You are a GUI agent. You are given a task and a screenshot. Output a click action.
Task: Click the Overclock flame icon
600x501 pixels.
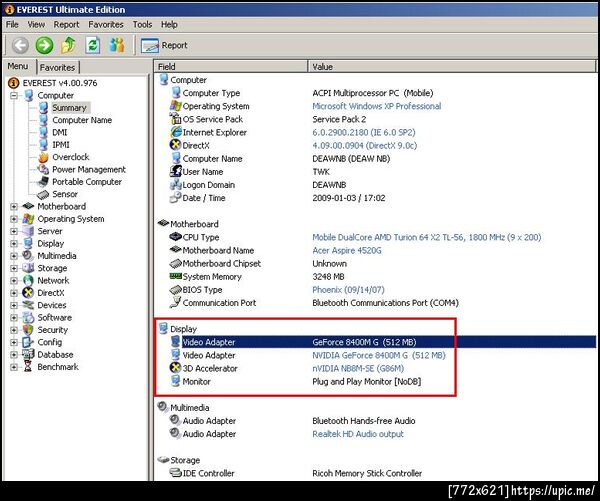pos(43,157)
